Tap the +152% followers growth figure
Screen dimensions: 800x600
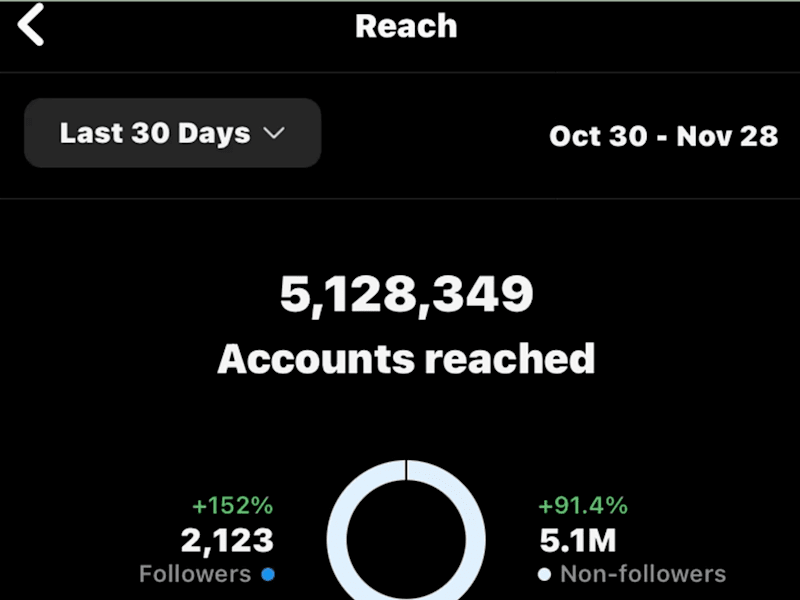[x=233, y=506]
